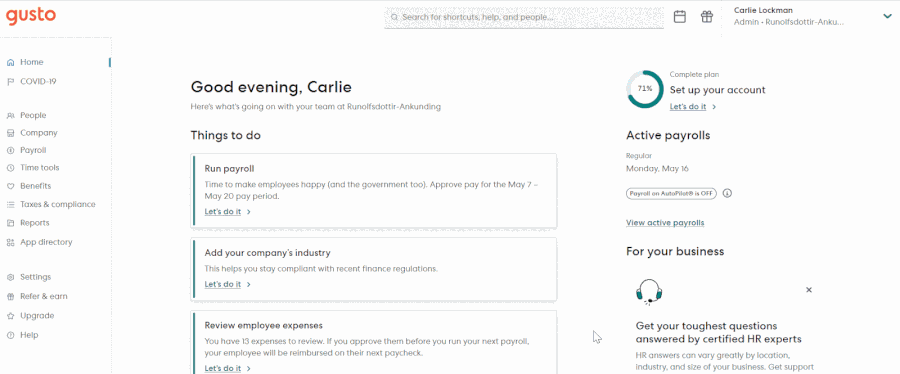Screen dimensions: 900x374
Task: Click the Upgrade star icon
Action: point(10,315)
